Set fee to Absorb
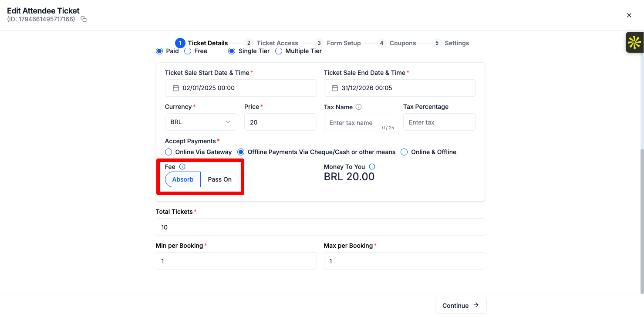Image resolution: width=644 pixels, height=317 pixels. (x=183, y=179)
